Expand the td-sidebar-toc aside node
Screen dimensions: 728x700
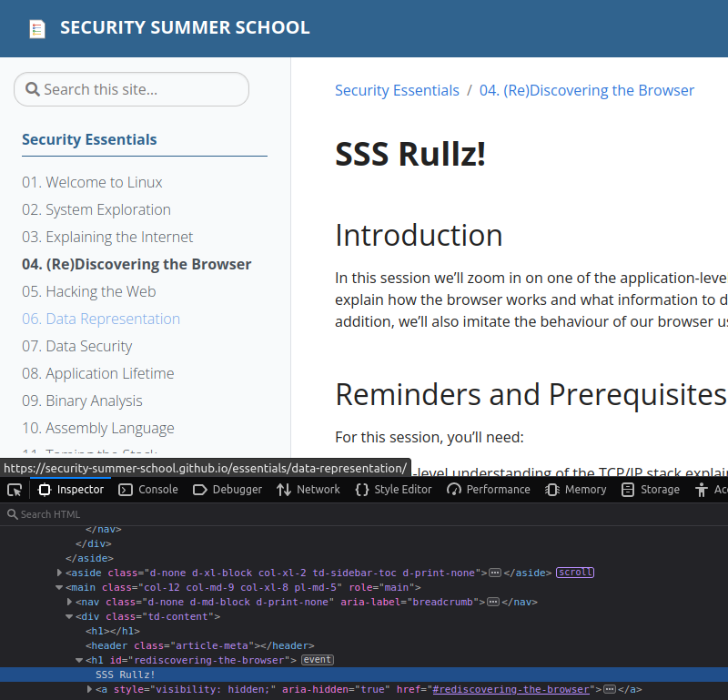point(60,573)
